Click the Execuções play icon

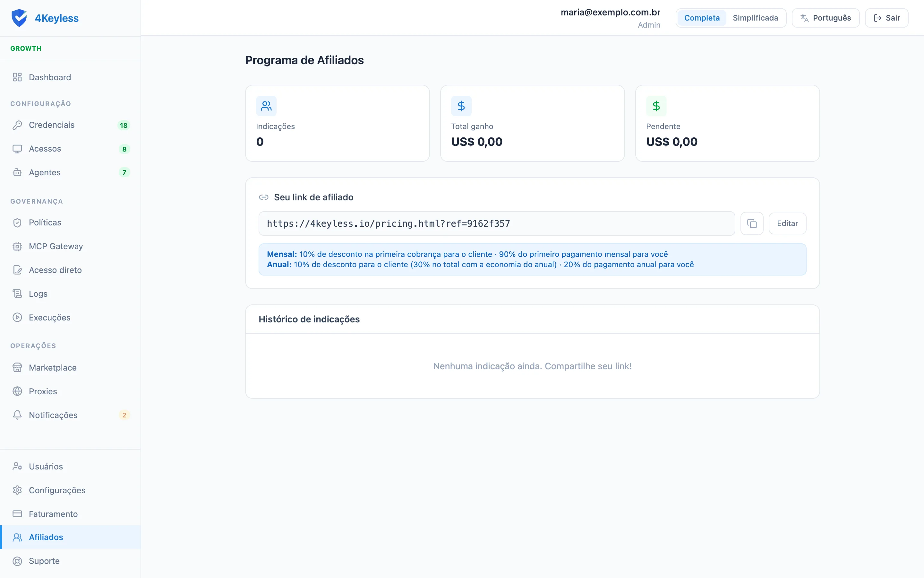[17, 317]
